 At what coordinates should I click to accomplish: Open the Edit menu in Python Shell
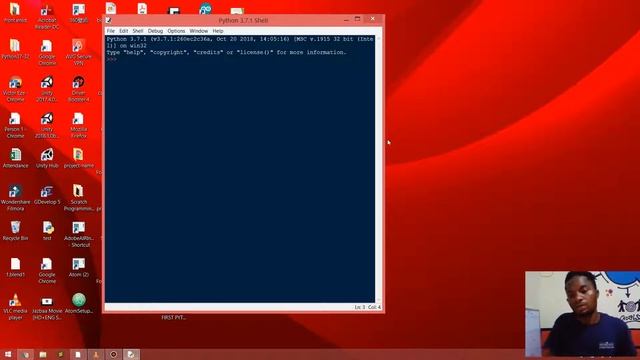click(124, 31)
